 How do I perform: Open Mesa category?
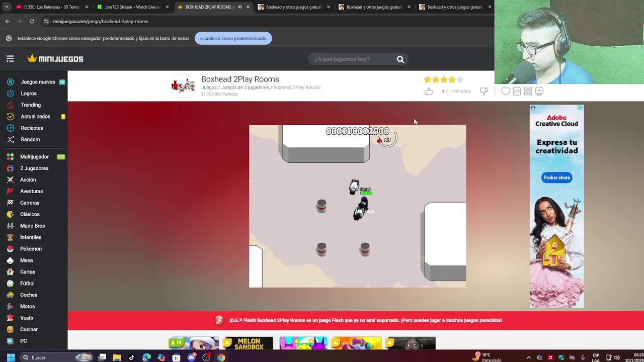point(26,260)
